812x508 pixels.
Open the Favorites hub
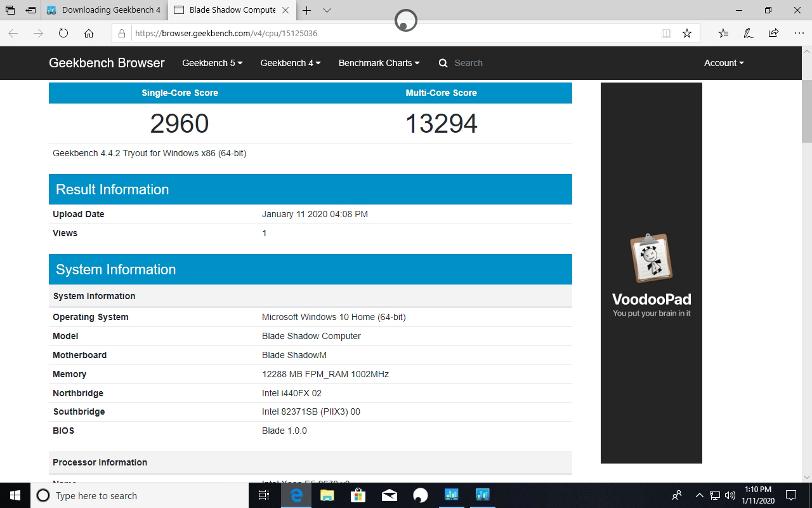tap(724, 33)
